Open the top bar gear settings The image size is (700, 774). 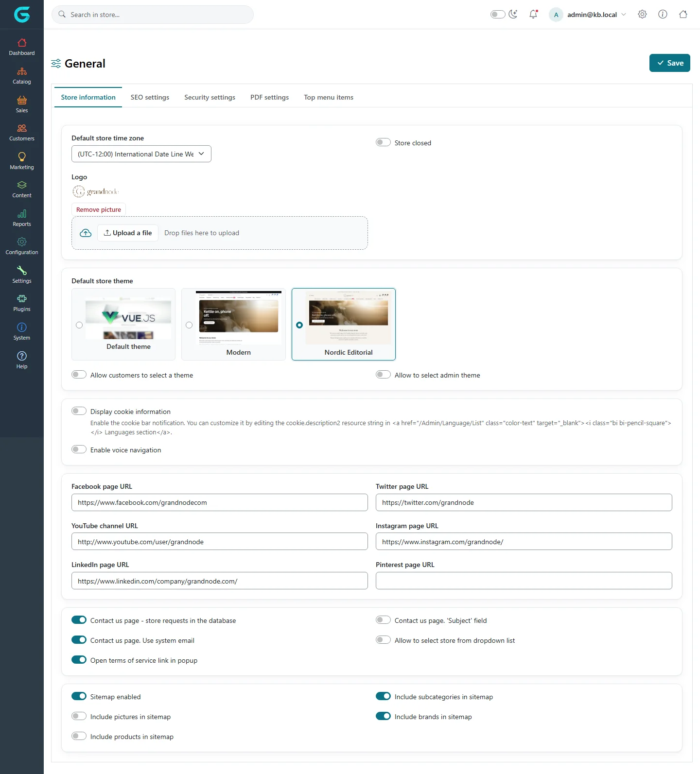click(x=642, y=14)
